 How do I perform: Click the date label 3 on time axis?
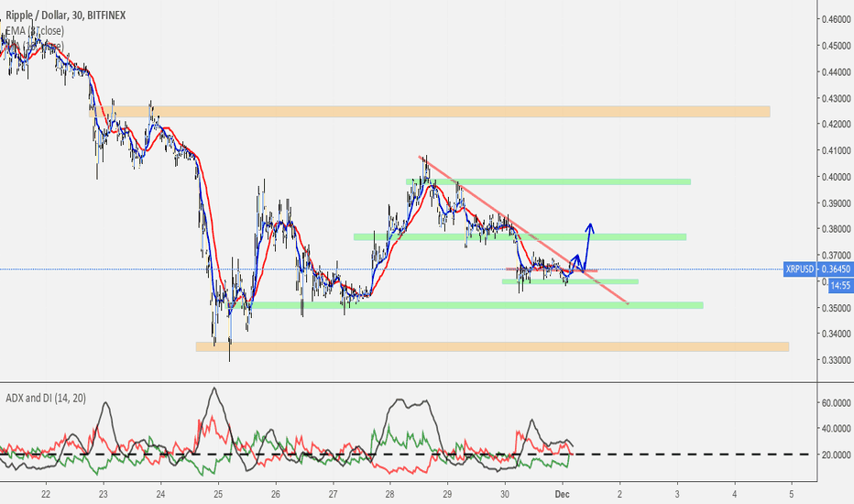pos(677,494)
